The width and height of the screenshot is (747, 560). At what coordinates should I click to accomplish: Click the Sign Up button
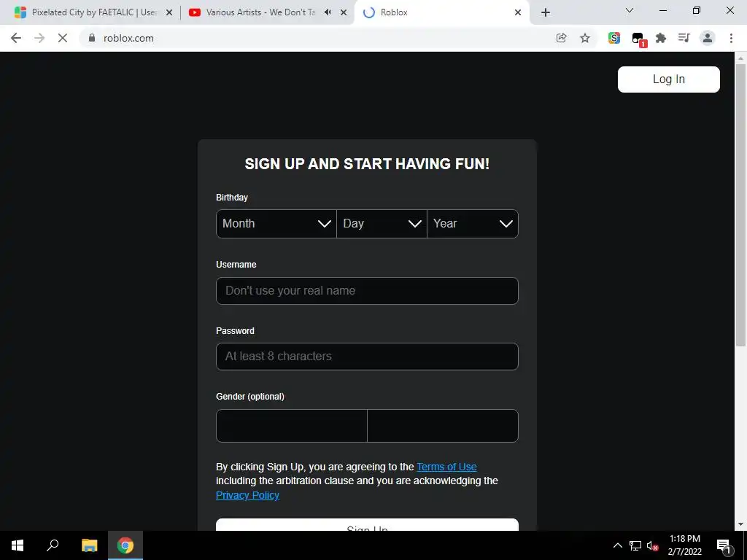[x=367, y=525]
